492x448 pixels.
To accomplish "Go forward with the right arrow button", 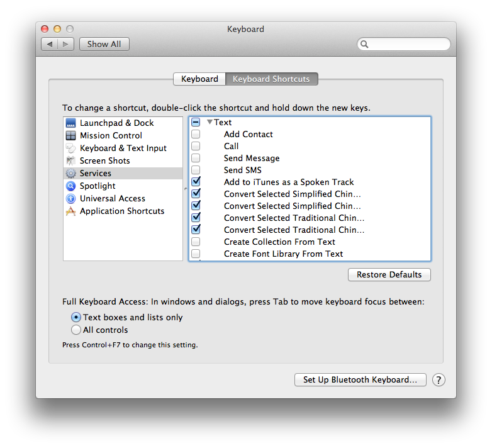I will pyautogui.click(x=66, y=44).
